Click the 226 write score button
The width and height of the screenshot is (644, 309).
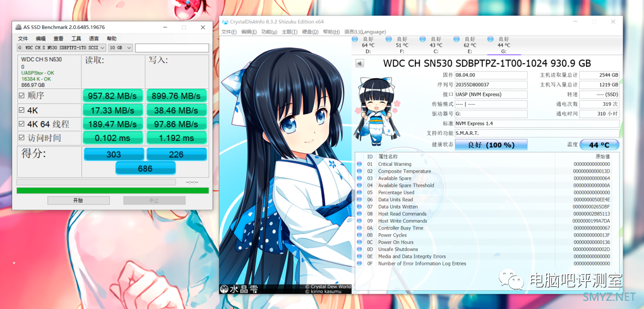click(177, 154)
